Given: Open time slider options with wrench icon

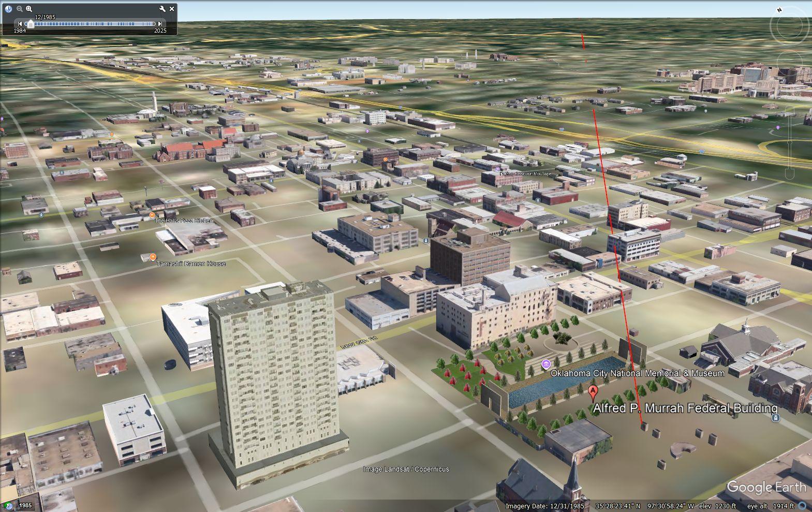Looking at the screenshot, I should (x=163, y=9).
